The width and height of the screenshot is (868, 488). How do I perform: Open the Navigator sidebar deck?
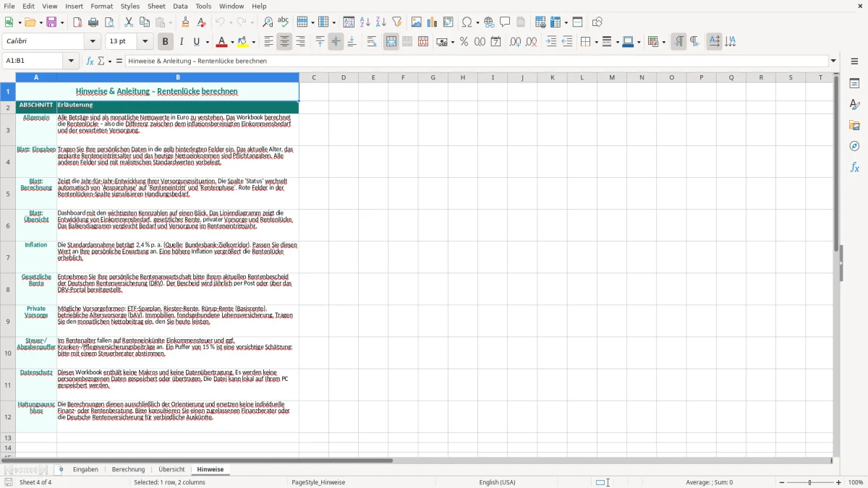click(x=854, y=146)
